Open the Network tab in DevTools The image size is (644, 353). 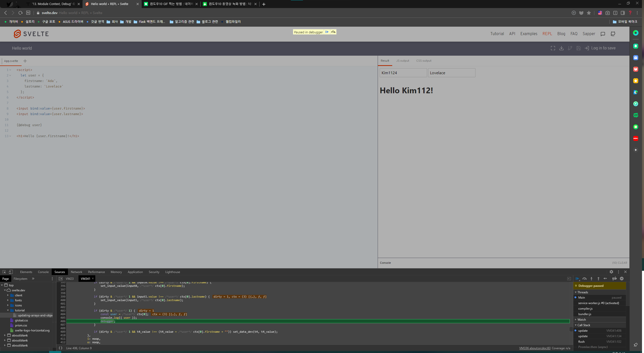pyautogui.click(x=76, y=272)
